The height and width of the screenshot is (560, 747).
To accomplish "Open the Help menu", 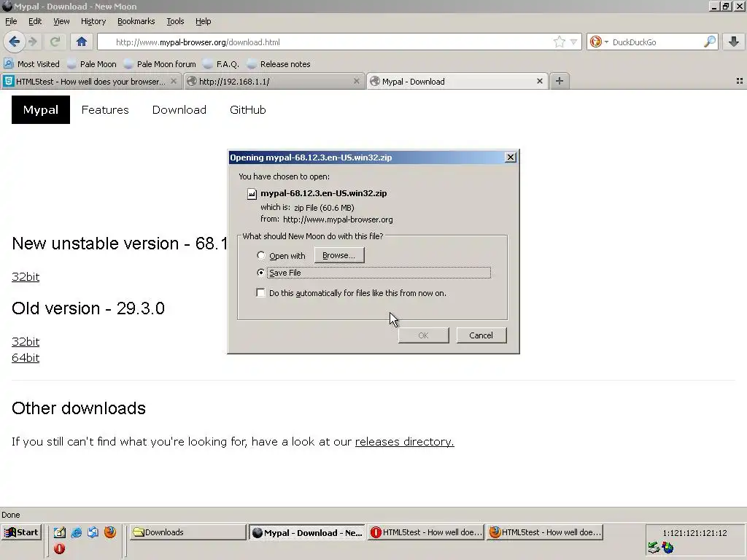I will coord(203,21).
